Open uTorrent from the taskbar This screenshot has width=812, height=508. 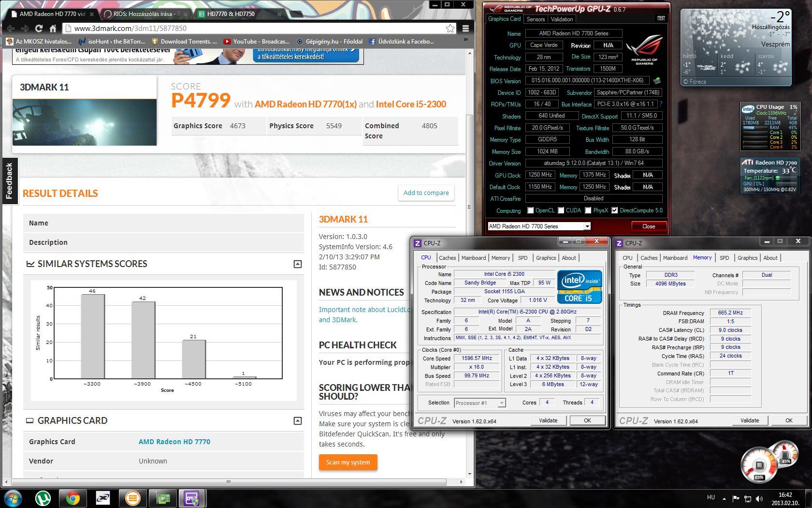[x=43, y=498]
